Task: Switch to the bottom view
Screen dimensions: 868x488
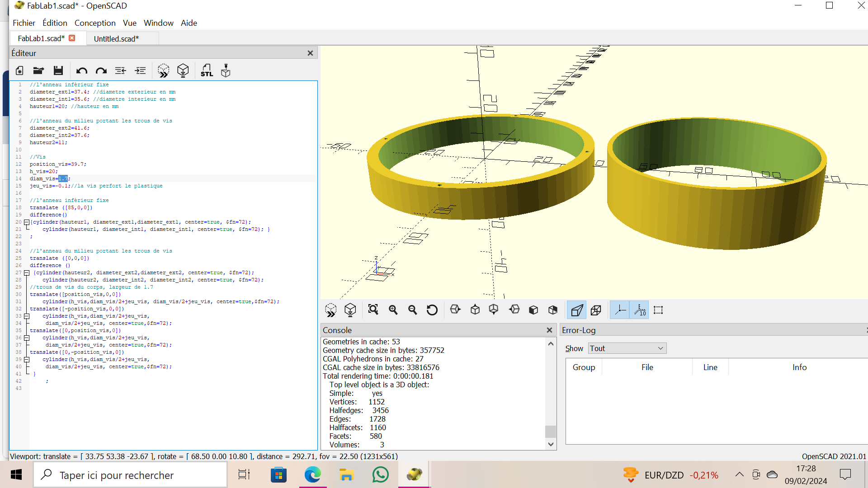Action: (x=494, y=310)
